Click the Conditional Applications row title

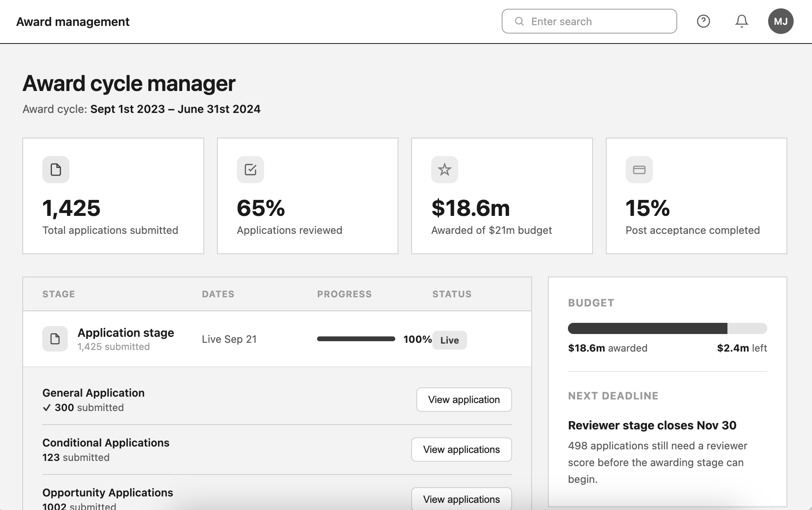point(106,443)
